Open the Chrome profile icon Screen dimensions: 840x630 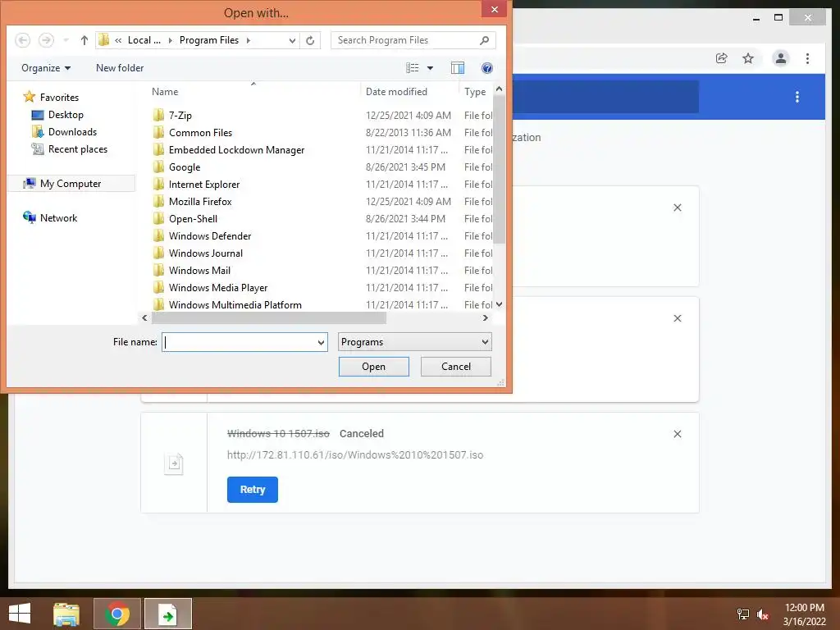pos(781,58)
